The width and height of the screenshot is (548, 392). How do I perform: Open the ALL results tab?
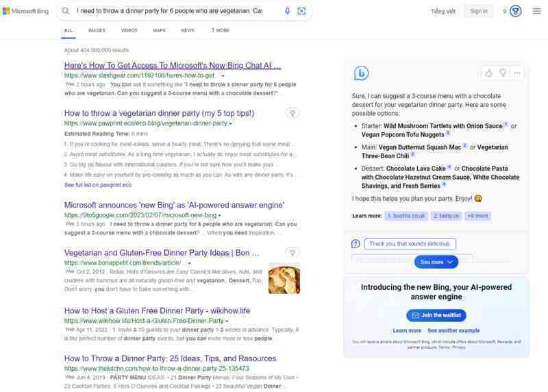[x=68, y=30]
